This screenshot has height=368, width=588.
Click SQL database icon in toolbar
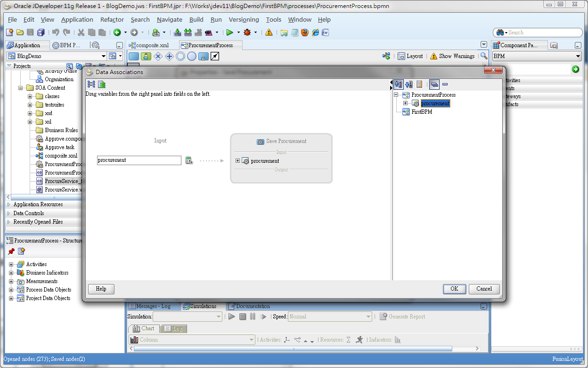(x=156, y=33)
